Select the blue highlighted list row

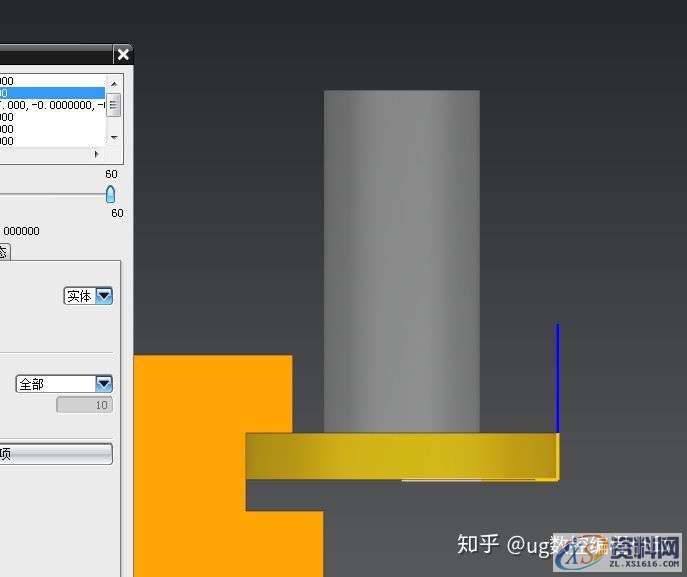click(52, 93)
